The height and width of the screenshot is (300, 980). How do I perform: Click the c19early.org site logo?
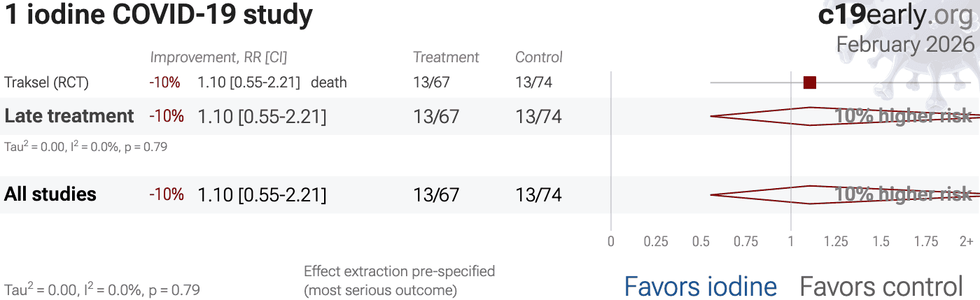click(x=895, y=15)
